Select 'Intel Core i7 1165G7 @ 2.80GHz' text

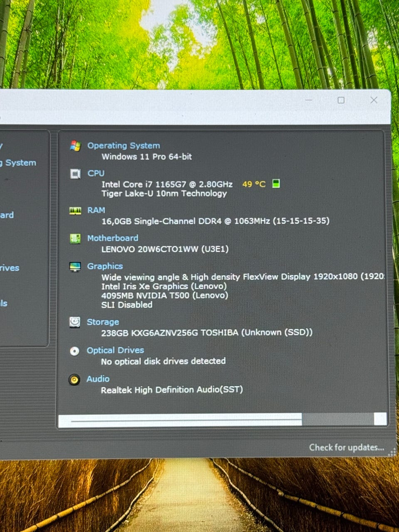coord(167,184)
